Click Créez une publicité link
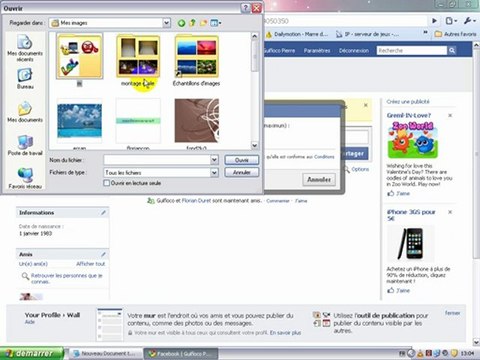This screenshot has width=480, height=360. (408, 102)
